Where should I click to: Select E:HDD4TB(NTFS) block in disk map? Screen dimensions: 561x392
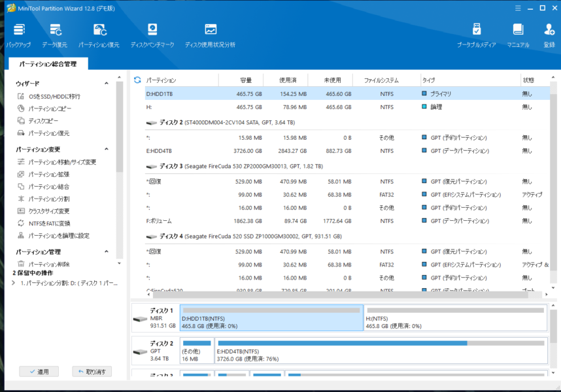(381, 351)
